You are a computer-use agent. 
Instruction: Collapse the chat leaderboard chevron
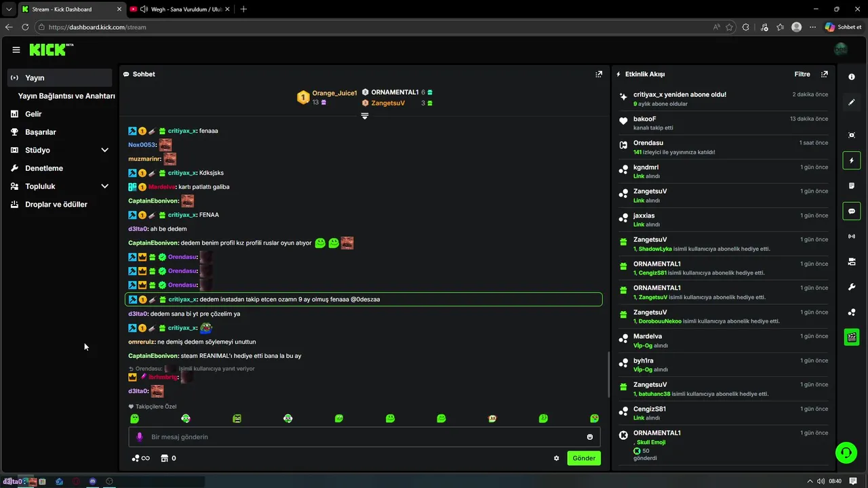click(365, 116)
